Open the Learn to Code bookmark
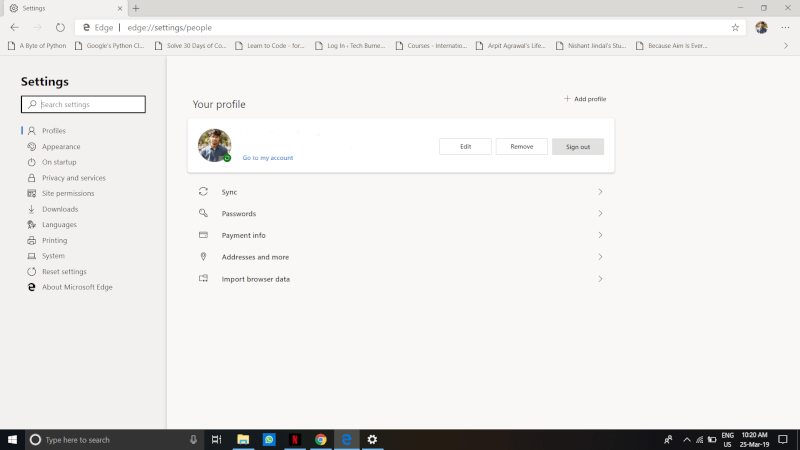 point(270,45)
